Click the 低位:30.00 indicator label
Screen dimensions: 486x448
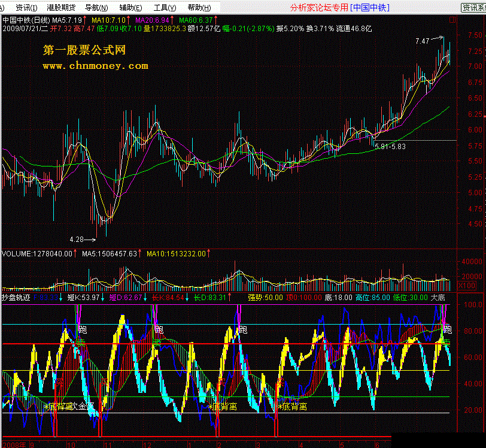tap(411, 298)
